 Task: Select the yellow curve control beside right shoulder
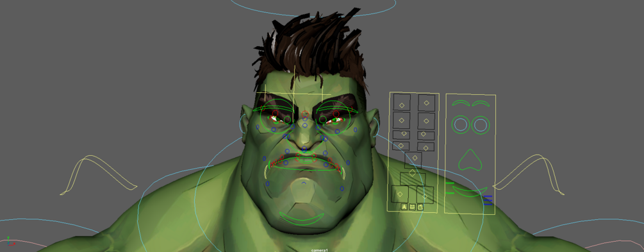(x=529, y=174)
